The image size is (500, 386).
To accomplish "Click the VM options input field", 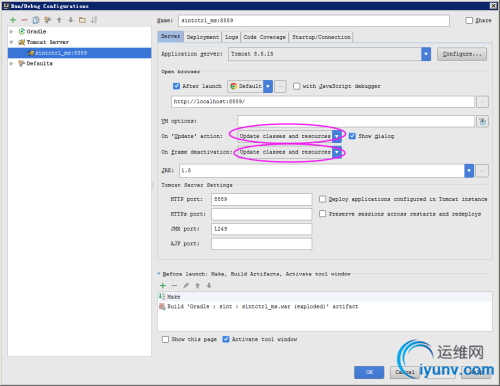I will point(356,121).
